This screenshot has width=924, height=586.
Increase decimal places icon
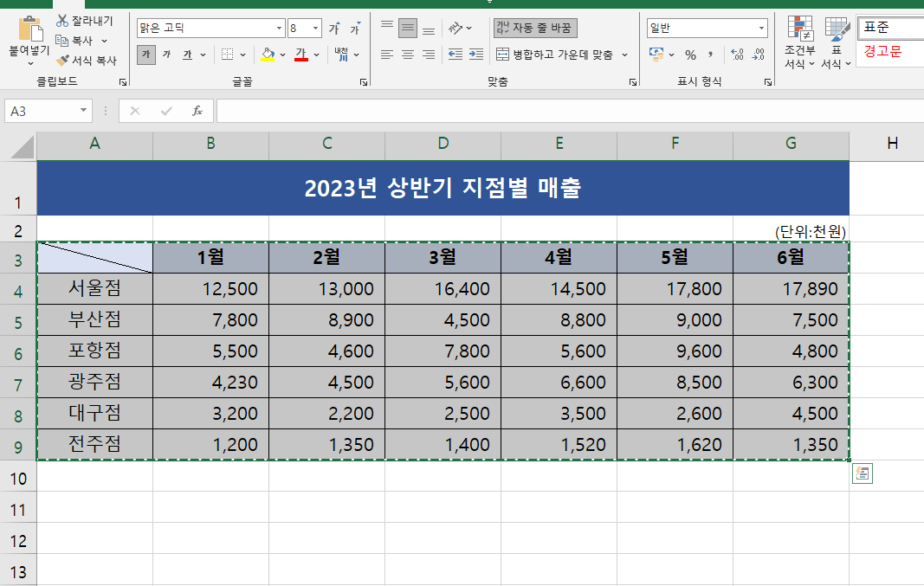tap(737, 55)
